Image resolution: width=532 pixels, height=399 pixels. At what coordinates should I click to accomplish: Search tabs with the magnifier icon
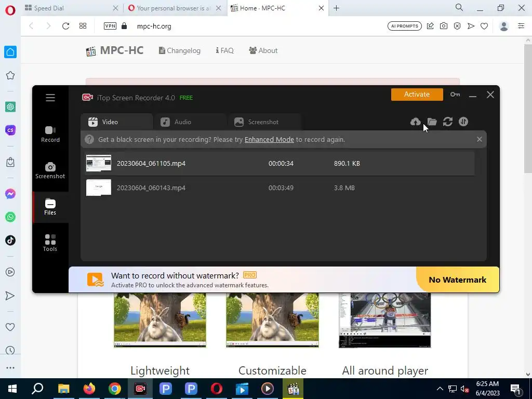[x=459, y=7]
